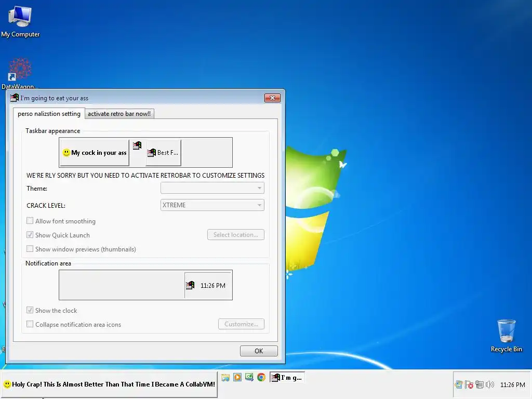Image resolution: width=532 pixels, height=399 pixels.
Task: Click the Action Center flag tray icon
Action: (469, 384)
